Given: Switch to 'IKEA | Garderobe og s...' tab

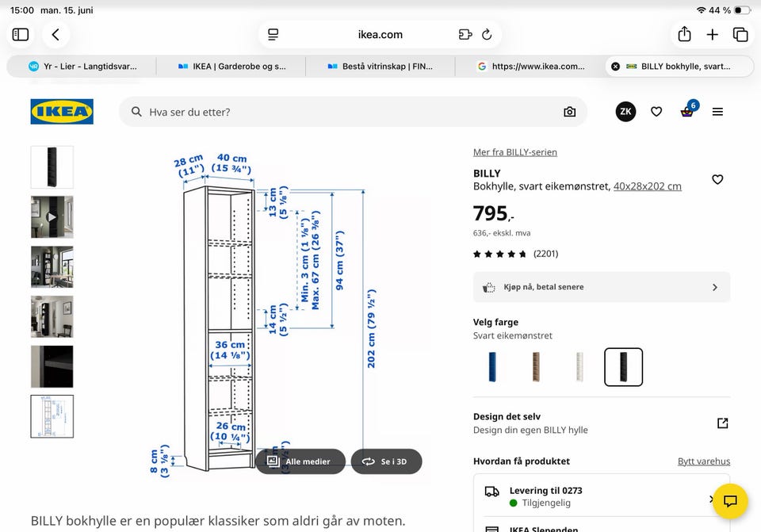Looking at the screenshot, I should coord(231,67).
